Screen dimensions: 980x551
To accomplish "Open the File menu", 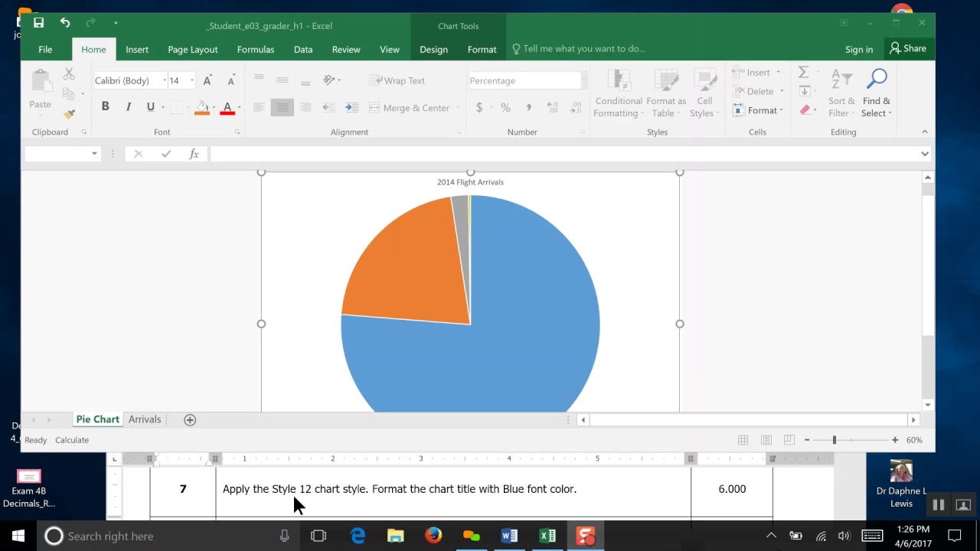I will pos(45,49).
